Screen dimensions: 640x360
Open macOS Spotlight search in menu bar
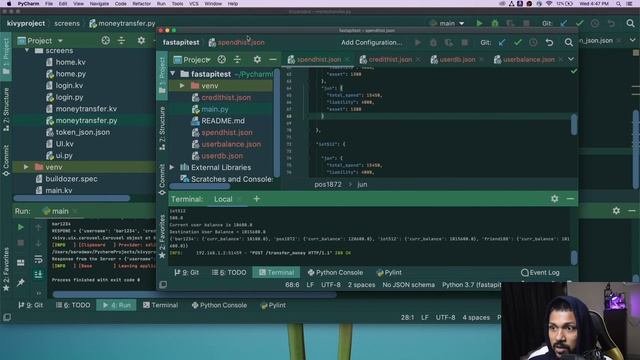click(619, 4)
